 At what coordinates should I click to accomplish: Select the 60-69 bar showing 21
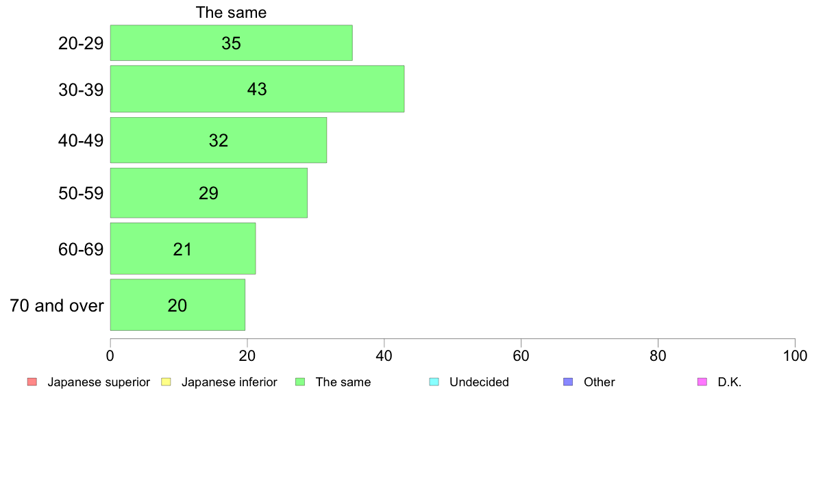[183, 249]
